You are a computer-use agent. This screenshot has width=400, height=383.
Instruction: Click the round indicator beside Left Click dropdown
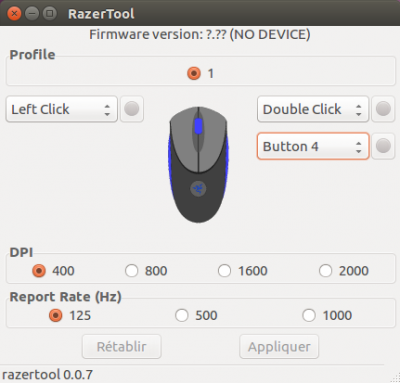click(132, 109)
